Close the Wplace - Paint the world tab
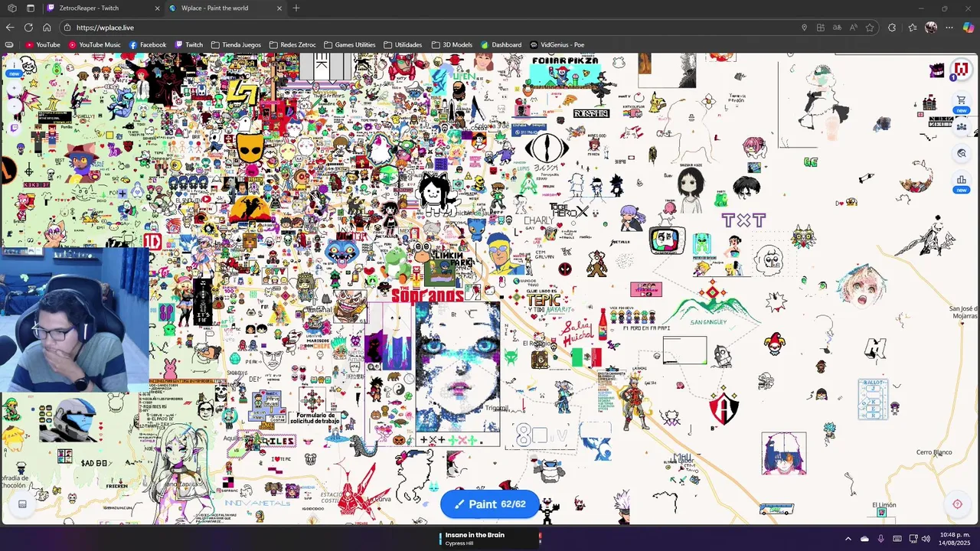This screenshot has height=551, width=980. 279,8
